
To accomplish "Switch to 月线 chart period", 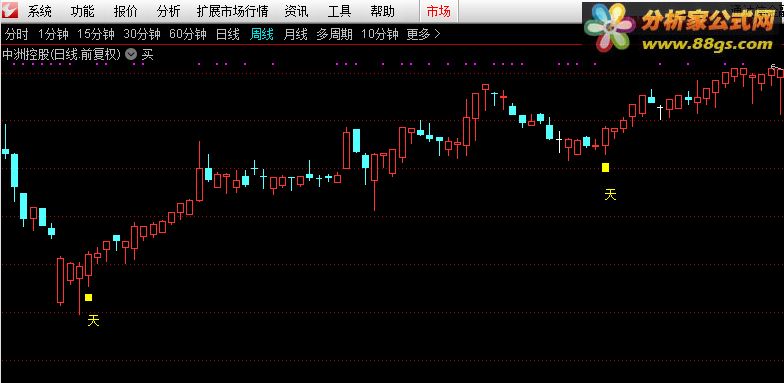I will coord(295,34).
